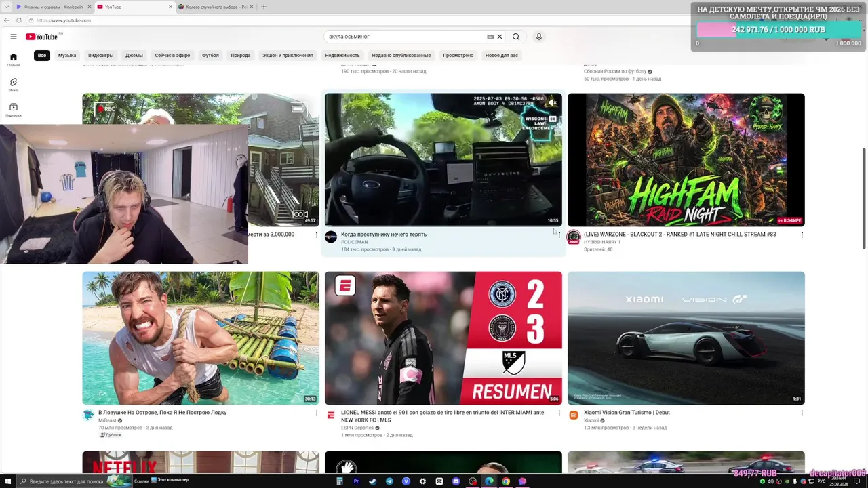Open the 'Когда преступнику нечего терять' video title
The width and height of the screenshot is (868, 488).
coord(384,235)
